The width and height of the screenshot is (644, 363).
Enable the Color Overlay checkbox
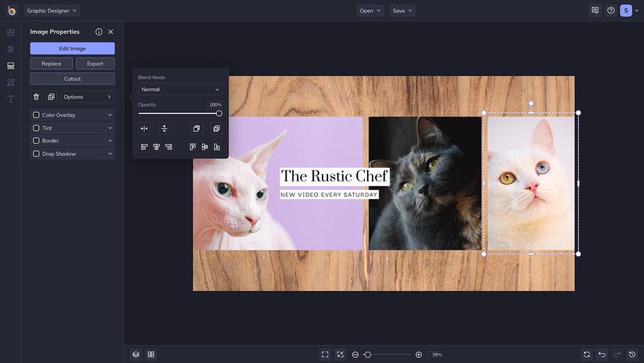36,115
